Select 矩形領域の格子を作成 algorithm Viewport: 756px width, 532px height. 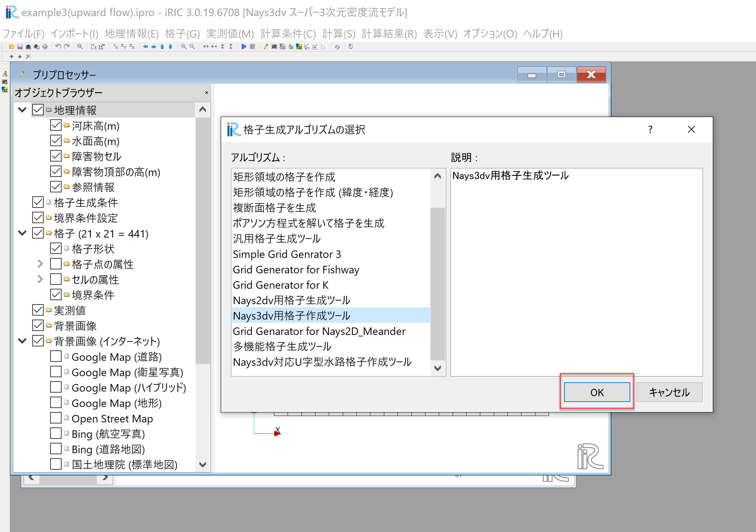pos(331,177)
